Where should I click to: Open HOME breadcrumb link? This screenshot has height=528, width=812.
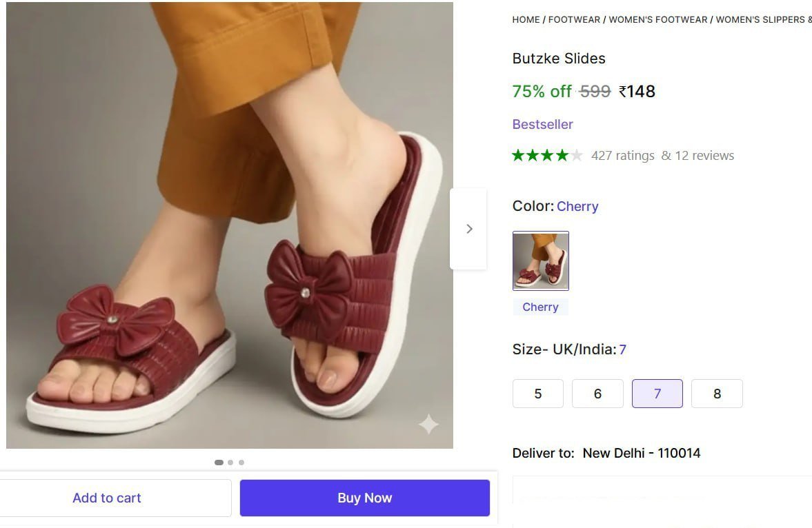coord(526,20)
